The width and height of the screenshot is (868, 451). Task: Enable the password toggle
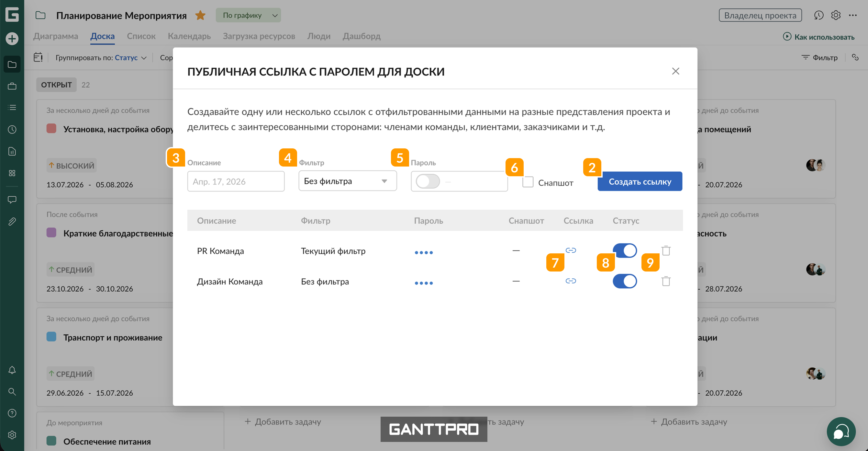pyautogui.click(x=428, y=181)
